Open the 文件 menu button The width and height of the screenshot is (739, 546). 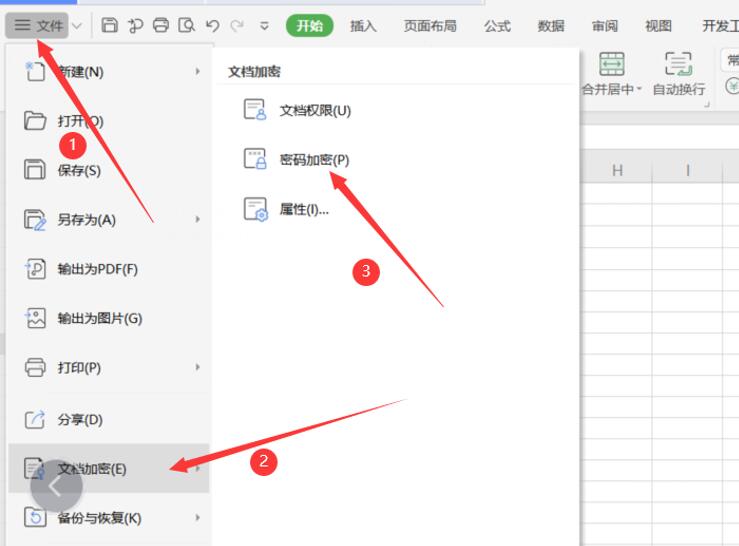(39, 26)
